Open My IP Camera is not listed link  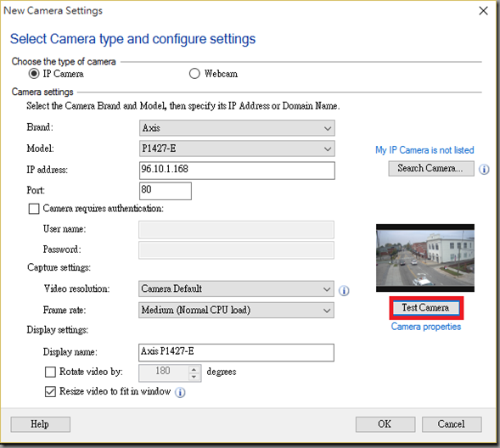click(424, 150)
